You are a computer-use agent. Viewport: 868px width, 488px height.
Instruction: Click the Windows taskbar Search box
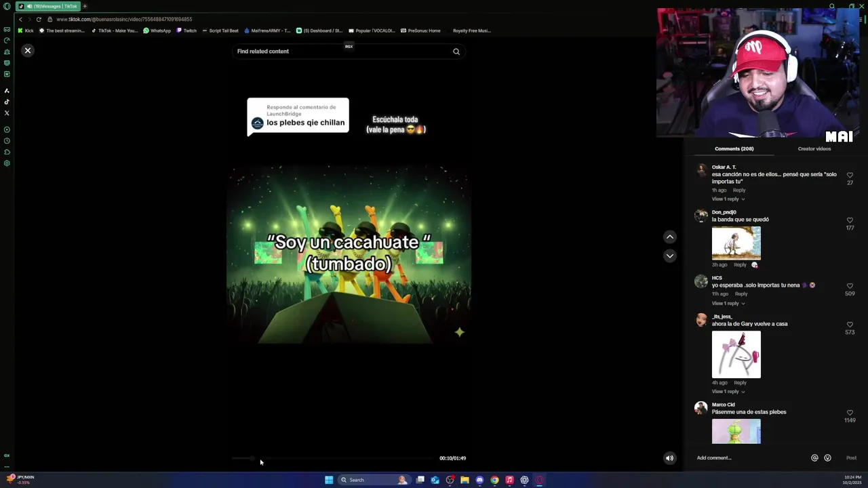coord(374,480)
